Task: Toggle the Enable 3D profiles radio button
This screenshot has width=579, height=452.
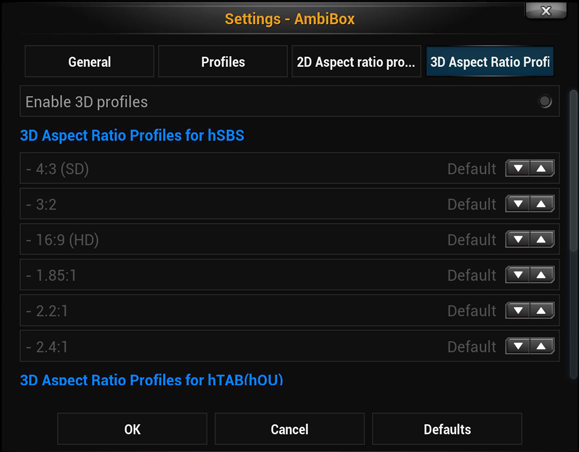Action: (x=545, y=102)
